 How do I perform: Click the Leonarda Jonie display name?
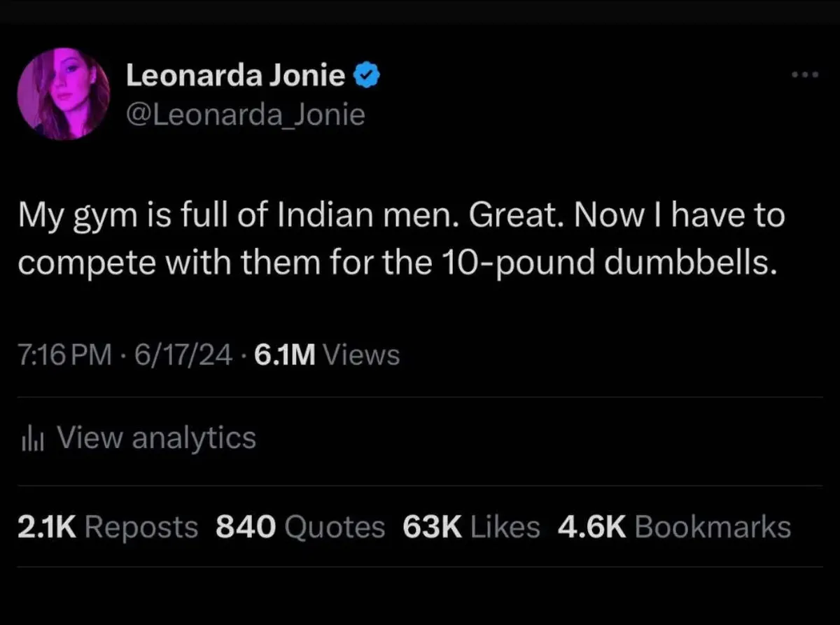click(x=235, y=76)
